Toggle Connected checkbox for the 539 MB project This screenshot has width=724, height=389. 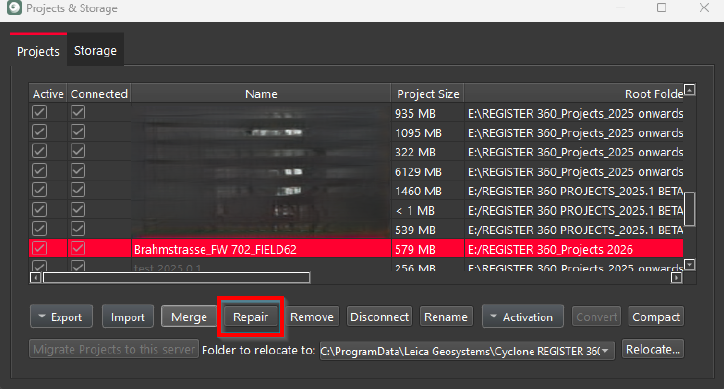[78, 229]
